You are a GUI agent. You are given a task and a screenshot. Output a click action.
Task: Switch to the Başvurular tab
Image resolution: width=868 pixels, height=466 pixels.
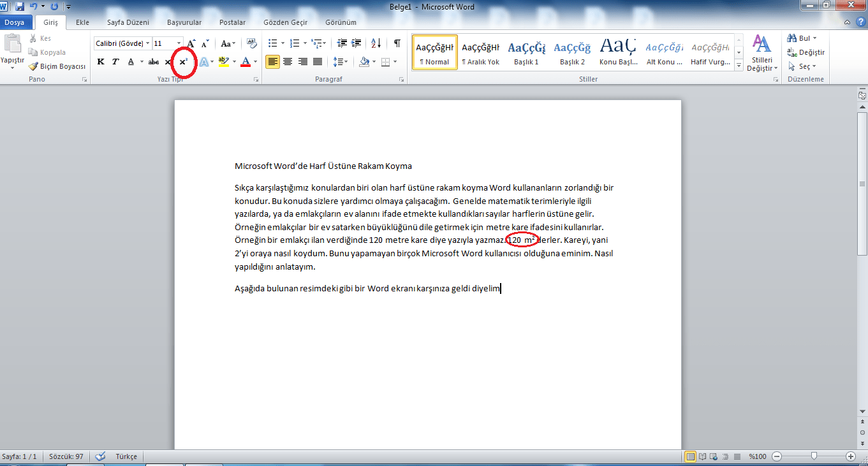184,22
